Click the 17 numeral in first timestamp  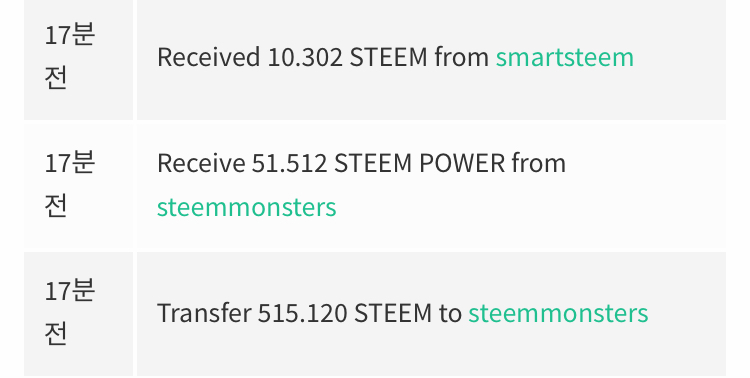tap(57, 35)
